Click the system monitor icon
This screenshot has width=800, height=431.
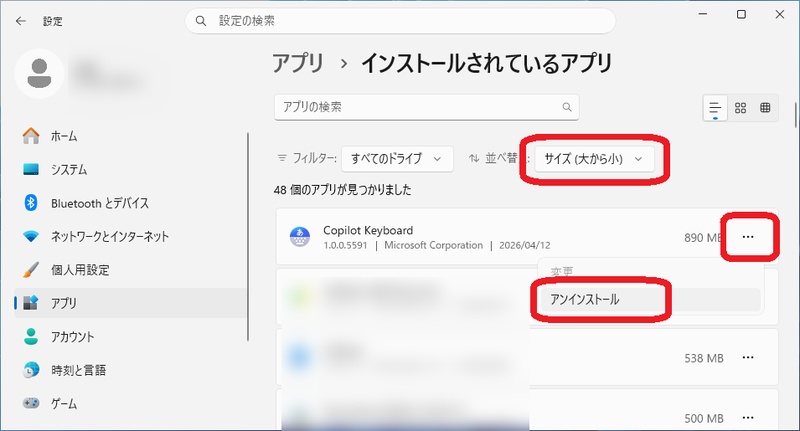(31, 169)
